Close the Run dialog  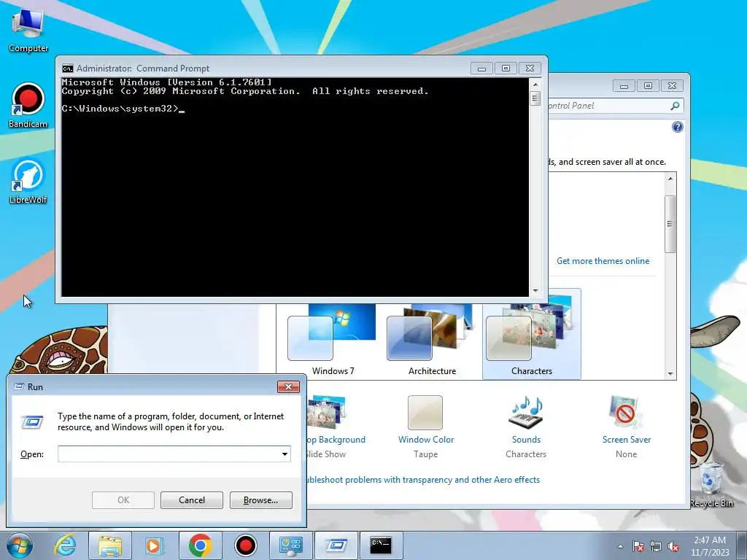(288, 386)
